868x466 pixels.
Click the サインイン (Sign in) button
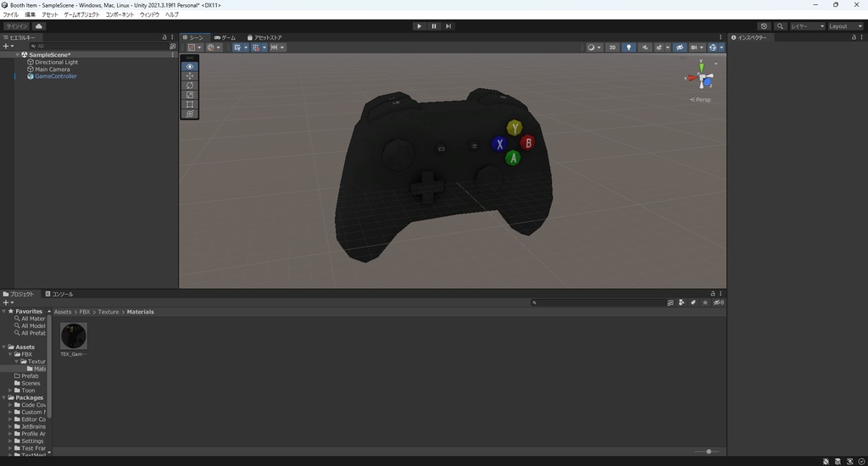tap(17, 26)
